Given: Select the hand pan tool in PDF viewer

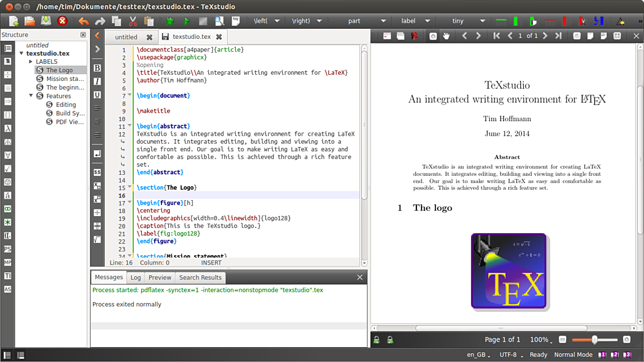Looking at the screenshot, I should 446,36.
